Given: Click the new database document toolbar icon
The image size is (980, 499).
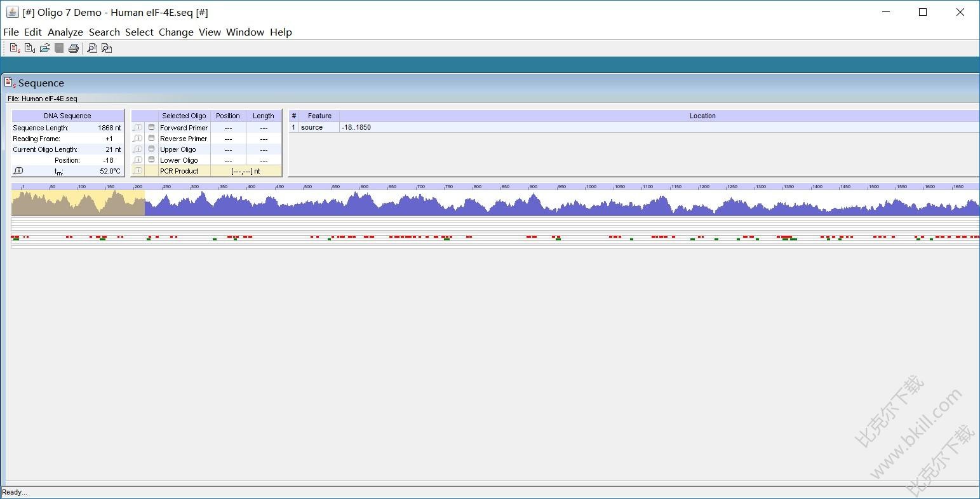Looking at the screenshot, I should coord(30,48).
